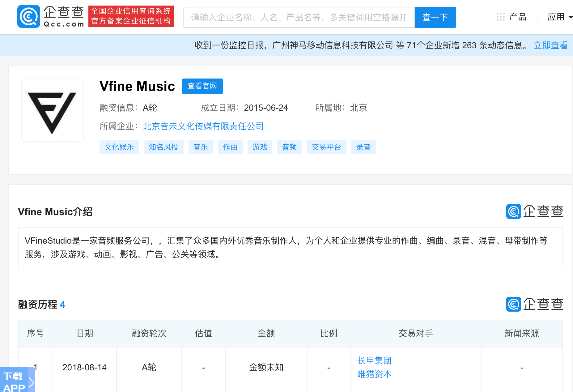Open the 长甲集团 investor link

coord(374,360)
